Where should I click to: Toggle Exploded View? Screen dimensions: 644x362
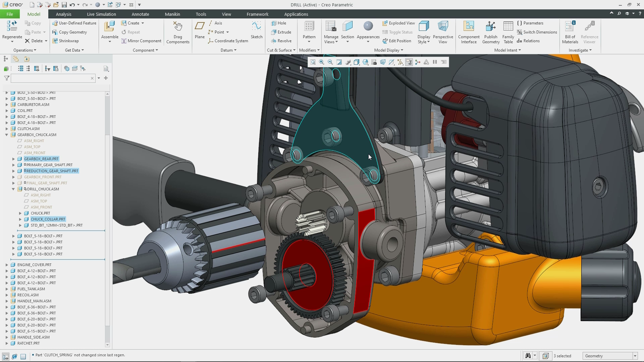(398, 23)
